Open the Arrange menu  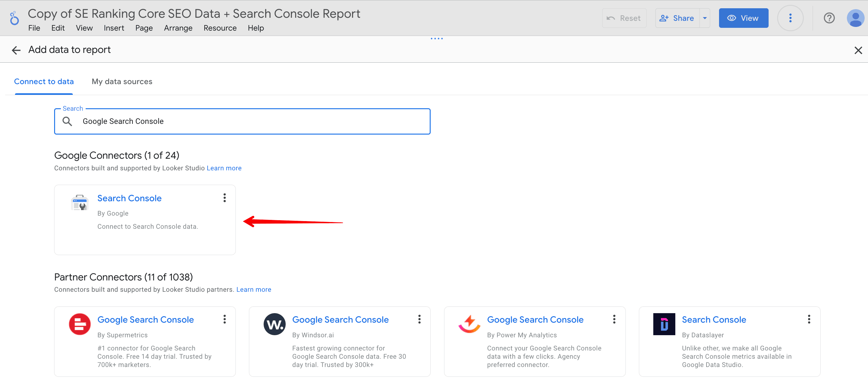coord(178,28)
